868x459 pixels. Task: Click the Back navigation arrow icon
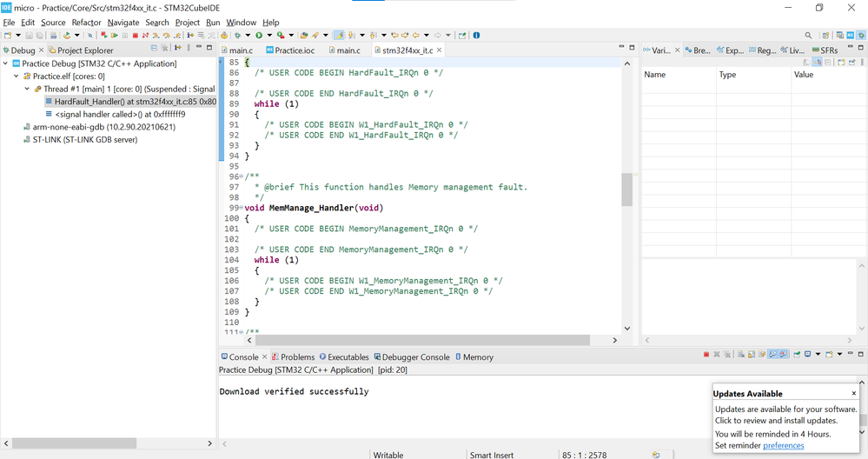(x=415, y=35)
